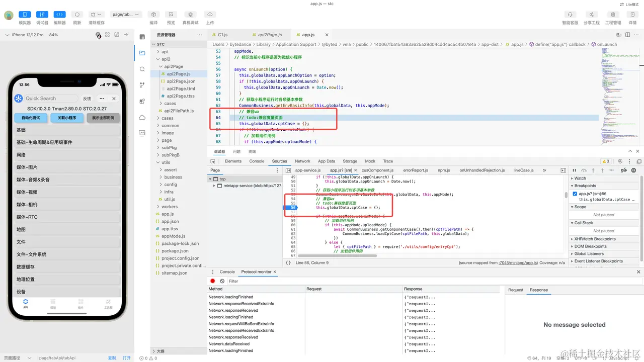Open 工程管理 project management icon
Screen dimensions: 644x362
coord(613,15)
